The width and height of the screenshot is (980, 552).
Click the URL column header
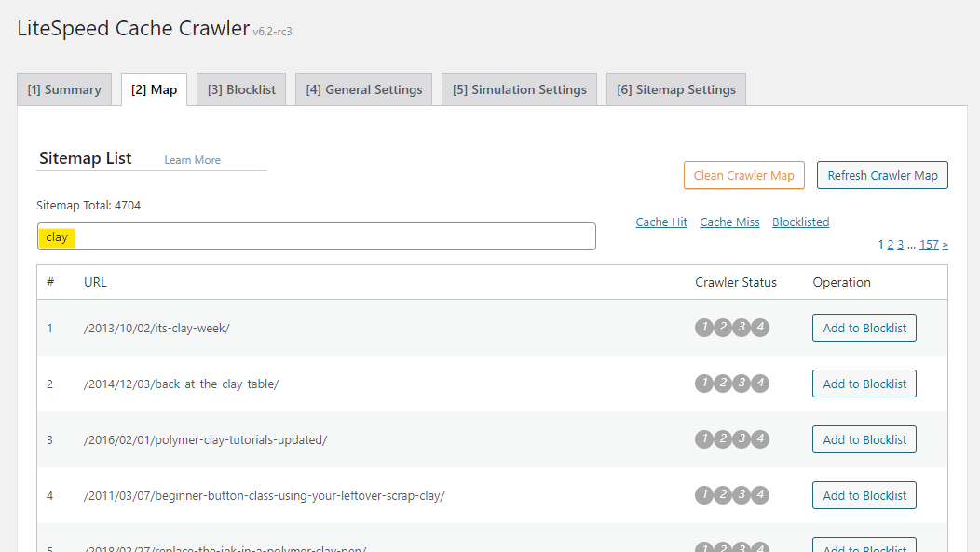(96, 282)
